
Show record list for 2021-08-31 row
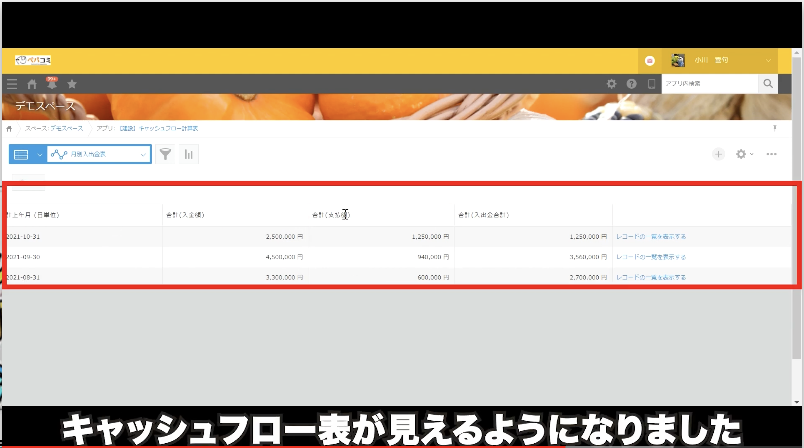click(651, 276)
